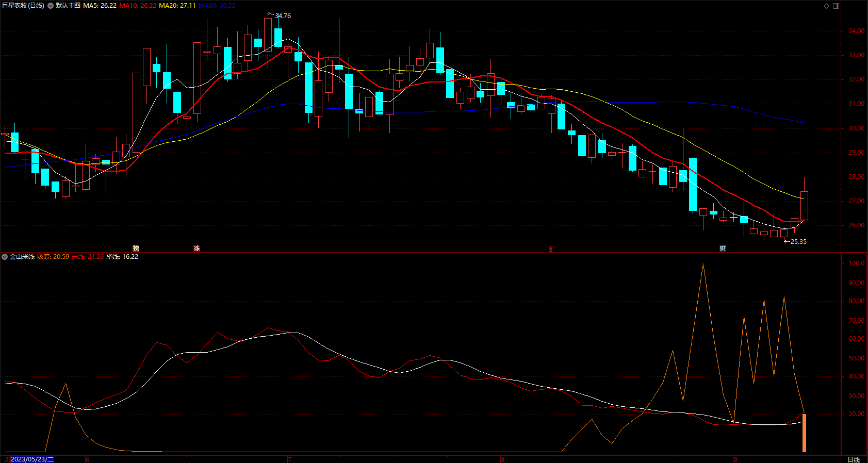Click the 27.00 price axis label
Screen dimensions: 868x463
857,201
